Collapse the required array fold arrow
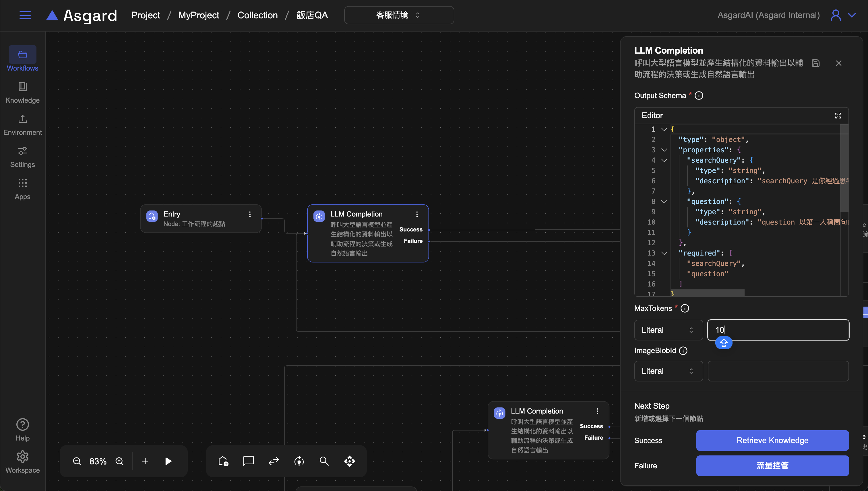This screenshot has height=491, width=868. click(x=664, y=253)
